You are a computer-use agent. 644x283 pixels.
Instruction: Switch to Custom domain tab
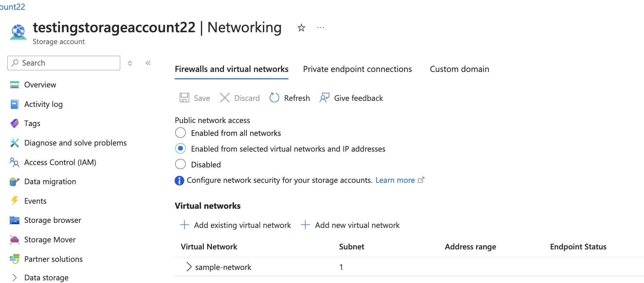coord(459,69)
